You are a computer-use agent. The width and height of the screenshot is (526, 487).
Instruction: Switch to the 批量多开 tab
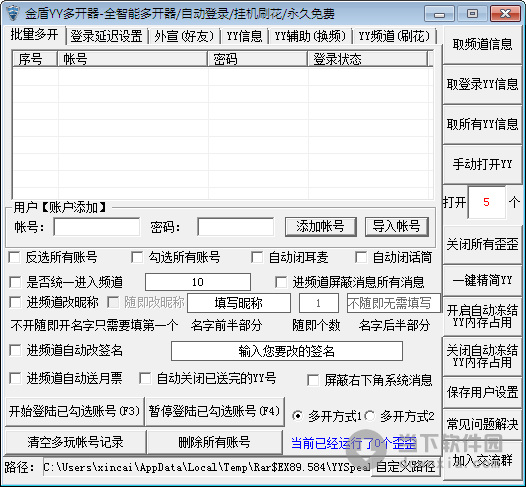(34, 35)
